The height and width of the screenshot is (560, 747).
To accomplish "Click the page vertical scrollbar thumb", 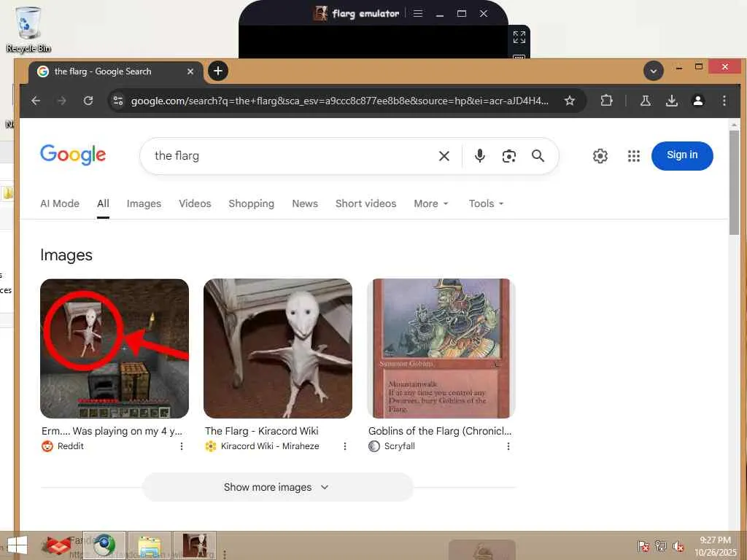I will pos(734,182).
